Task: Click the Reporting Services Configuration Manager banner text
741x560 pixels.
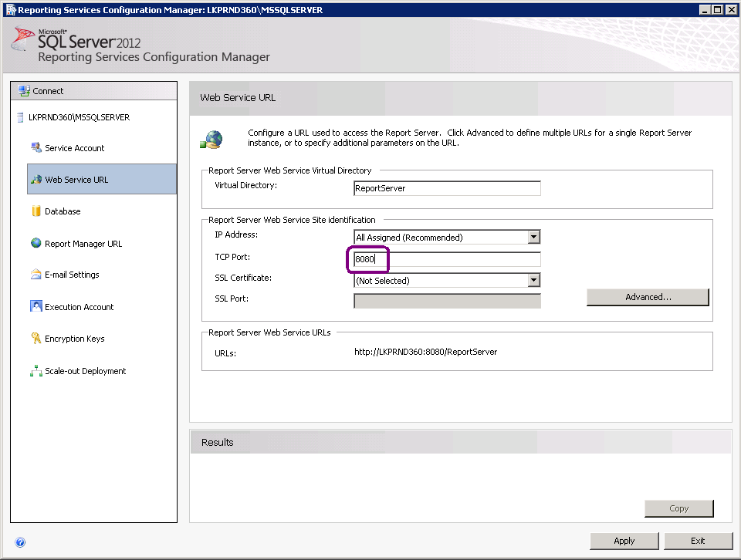Action: click(154, 57)
